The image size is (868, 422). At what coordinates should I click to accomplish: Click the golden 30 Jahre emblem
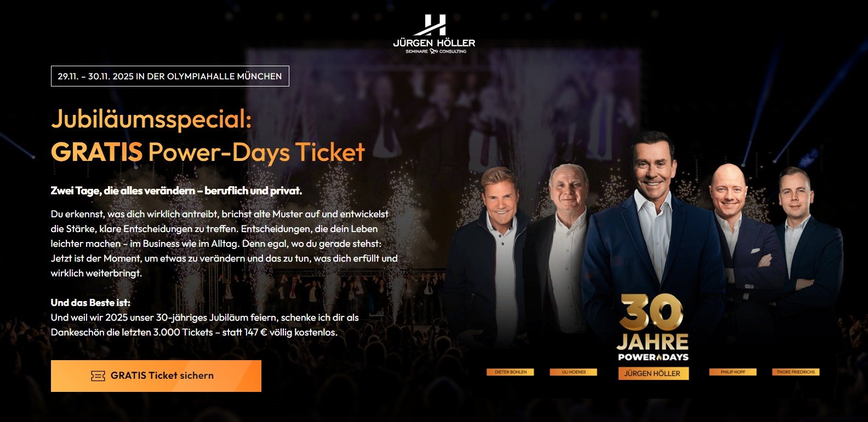(x=652, y=327)
